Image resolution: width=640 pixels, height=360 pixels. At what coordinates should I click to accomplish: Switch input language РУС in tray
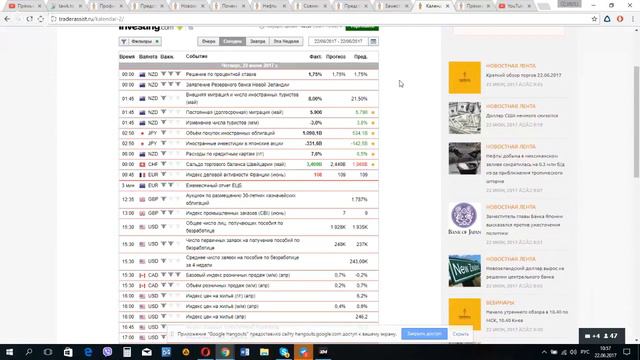(x=585, y=352)
